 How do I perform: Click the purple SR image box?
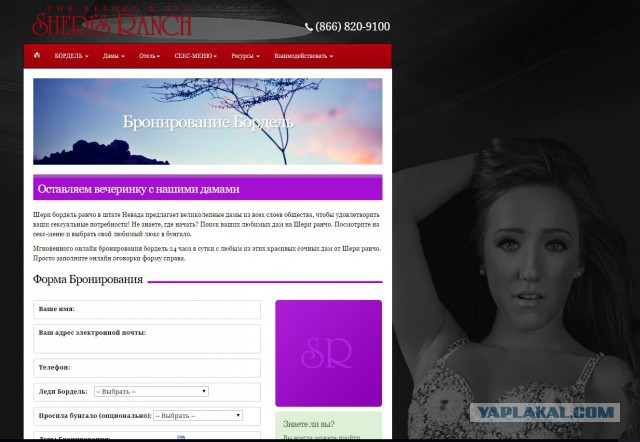(329, 353)
